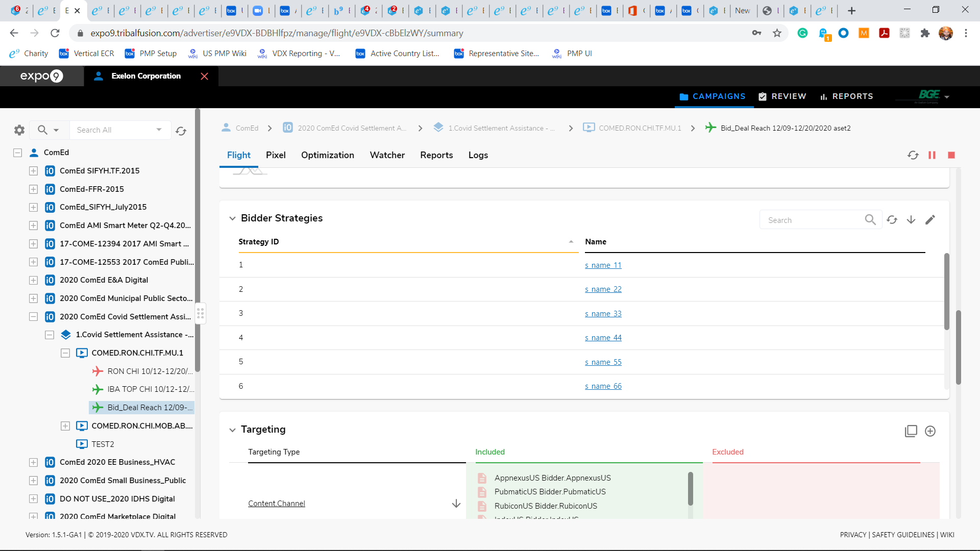
Task: Click the Content.Channel targeting link
Action: coord(276,504)
